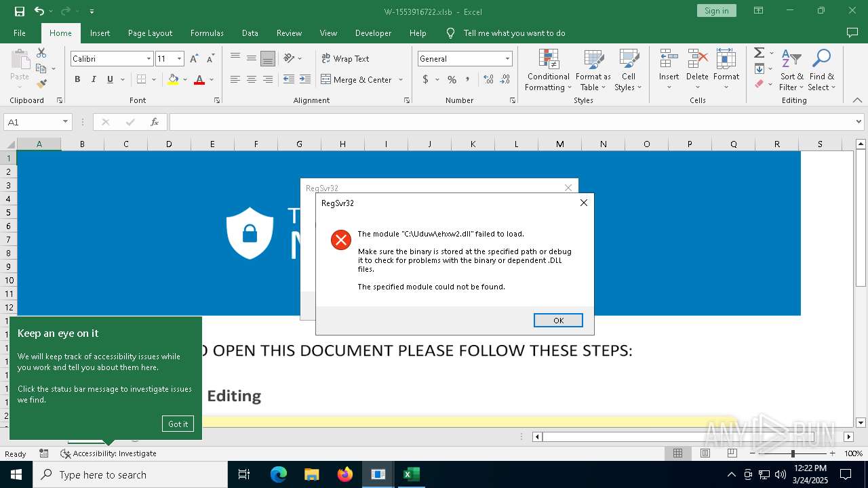Click the AutoSum sigma icon
Viewport: 868px width, 488px height.
click(x=759, y=53)
